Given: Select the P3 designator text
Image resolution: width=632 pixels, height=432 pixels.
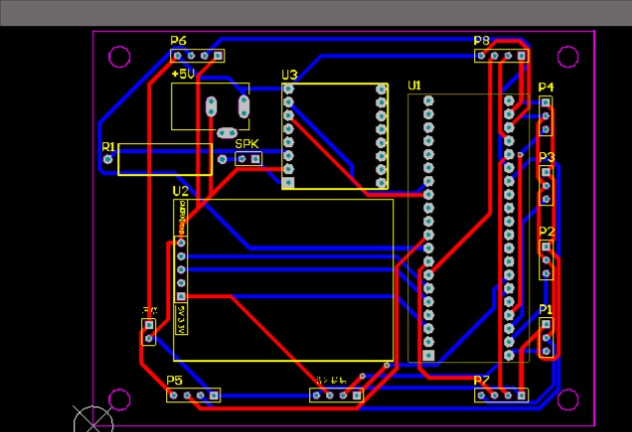Looking at the screenshot, I should click(547, 158).
